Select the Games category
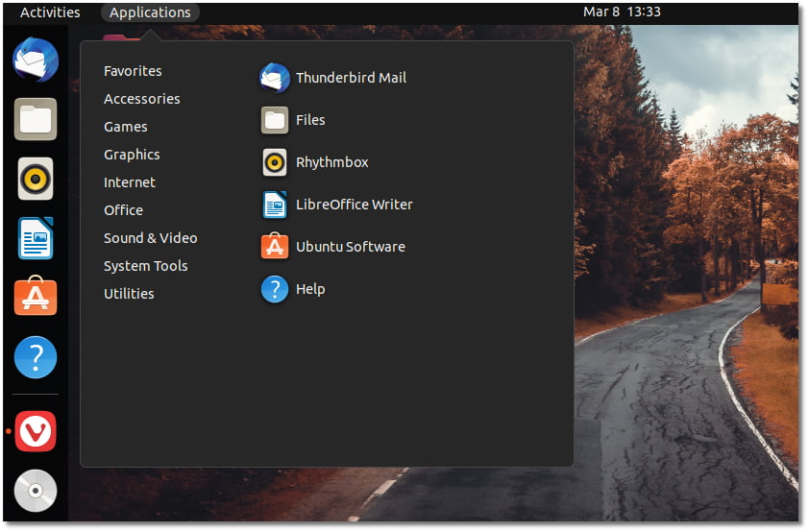 [x=125, y=127]
